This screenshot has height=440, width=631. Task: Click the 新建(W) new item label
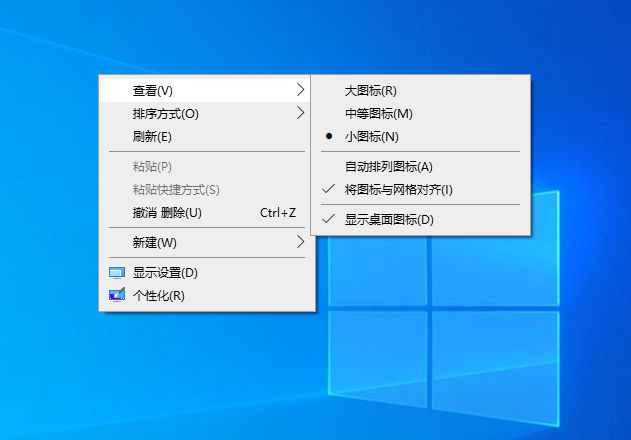pos(155,242)
